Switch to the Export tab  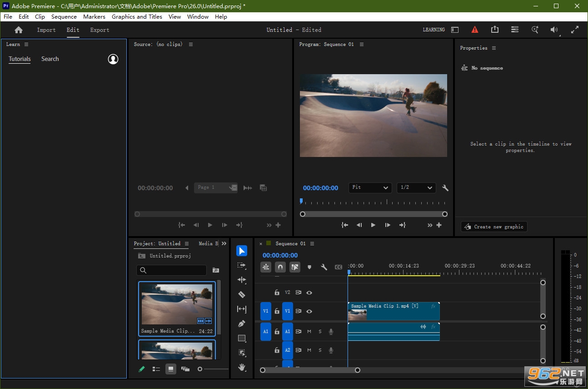[100, 30]
